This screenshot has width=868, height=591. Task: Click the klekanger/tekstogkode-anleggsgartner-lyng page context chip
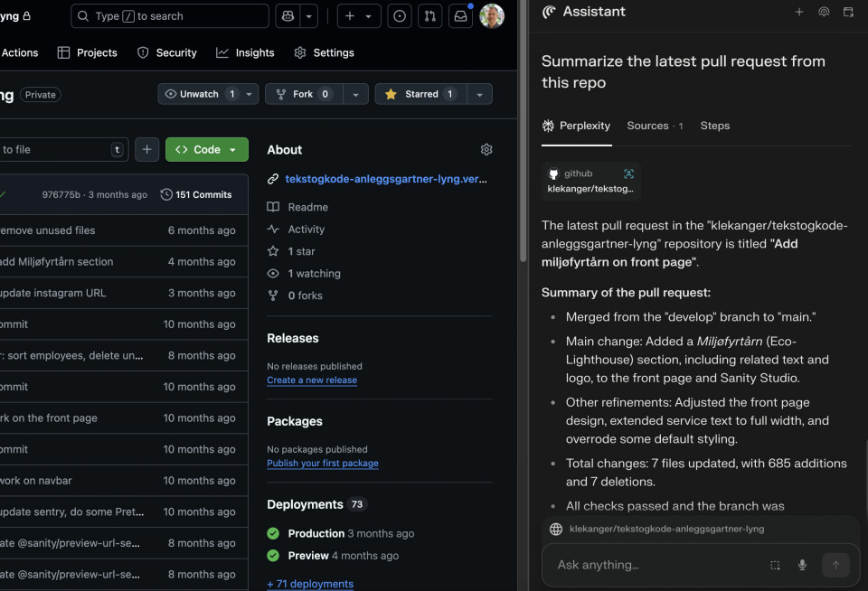click(666, 529)
